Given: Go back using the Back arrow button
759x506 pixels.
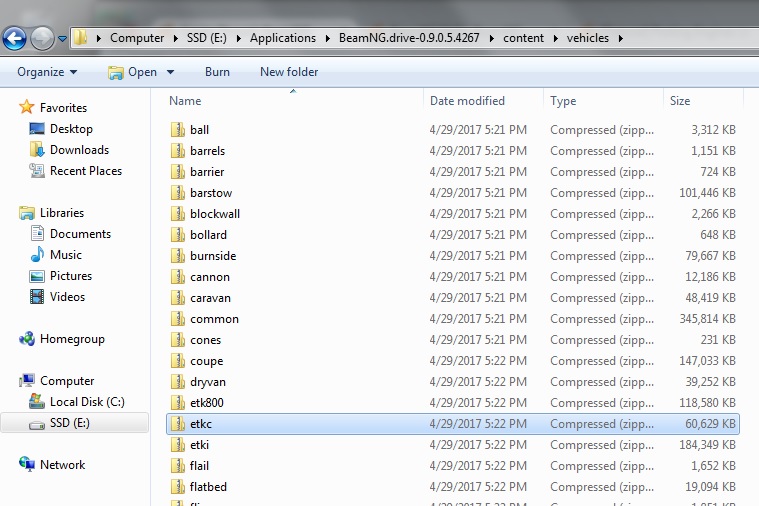Looking at the screenshot, I should pyautogui.click(x=15, y=38).
